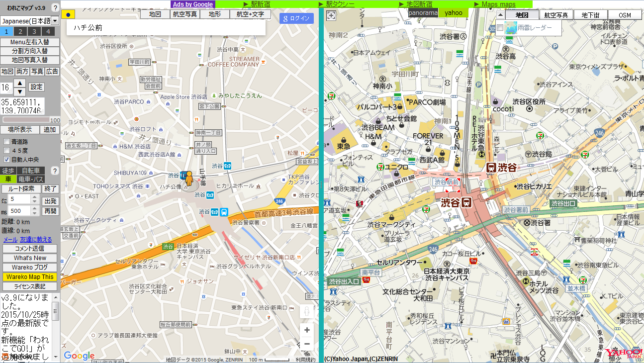Click the 追加 button
The image size is (644, 363).
pyautogui.click(x=50, y=130)
